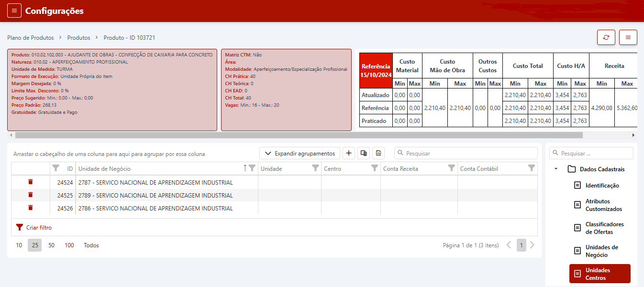Add a new row with plus icon
Viewport: 644px width, 287px height.
(x=349, y=153)
